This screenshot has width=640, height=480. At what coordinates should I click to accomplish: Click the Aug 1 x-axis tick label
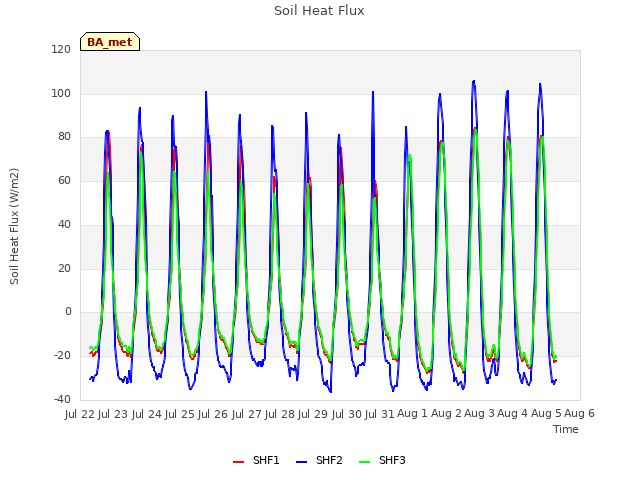[x=412, y=414]
